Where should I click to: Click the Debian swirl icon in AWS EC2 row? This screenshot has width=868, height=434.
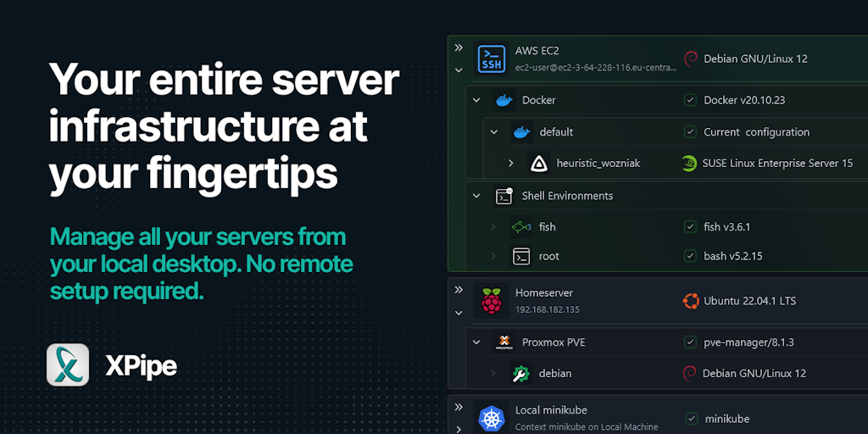[690, 58]
